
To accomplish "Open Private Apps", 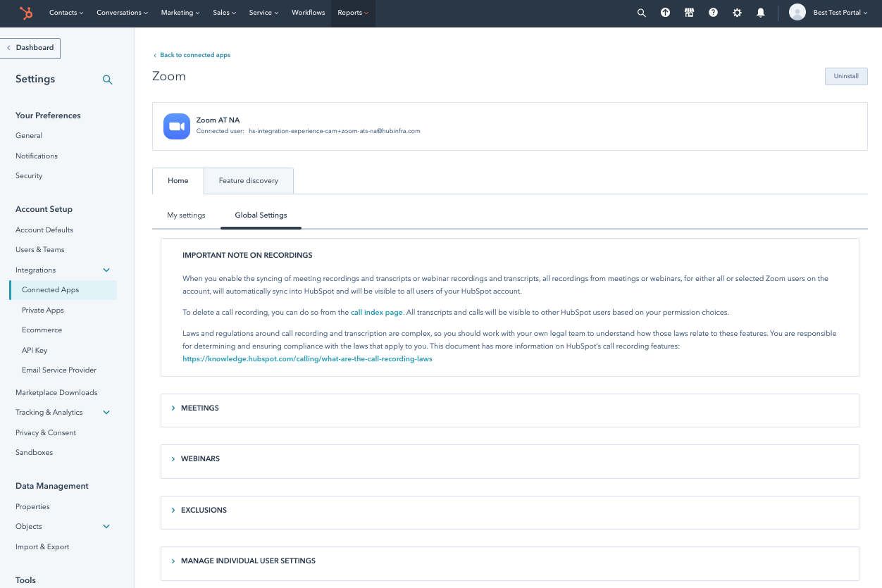I will (x=43, y=311).
